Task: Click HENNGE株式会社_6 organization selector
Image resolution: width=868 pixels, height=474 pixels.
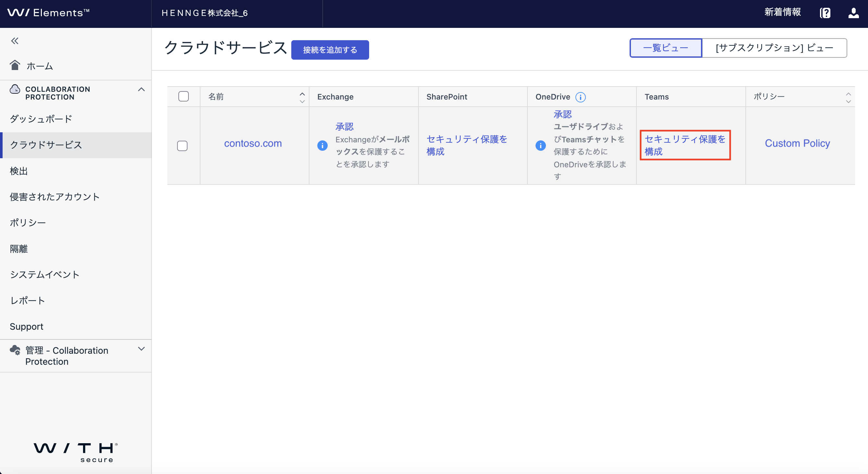Action: coord(205,13)
